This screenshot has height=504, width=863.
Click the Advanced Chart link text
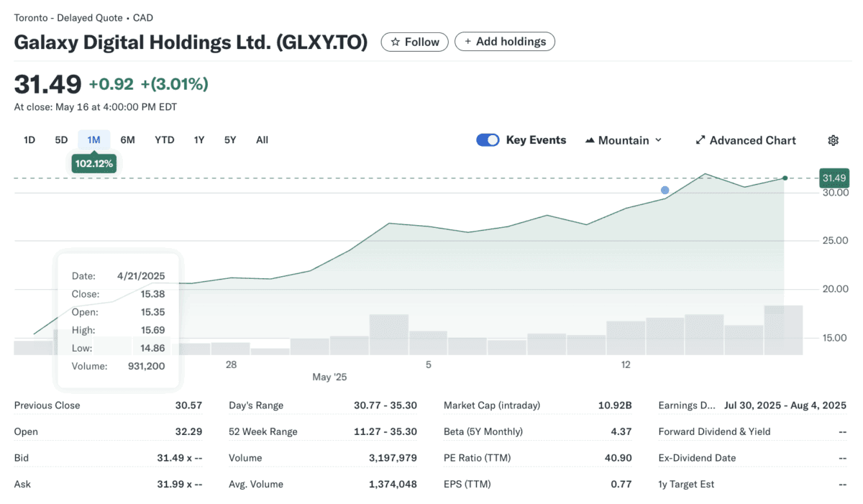tap(752, 140)
